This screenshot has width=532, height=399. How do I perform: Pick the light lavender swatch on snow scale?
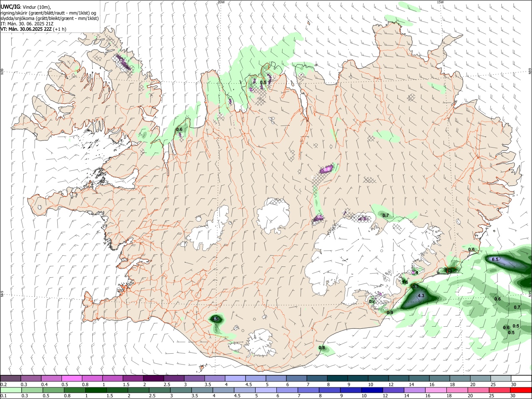[x=235, y=378]
